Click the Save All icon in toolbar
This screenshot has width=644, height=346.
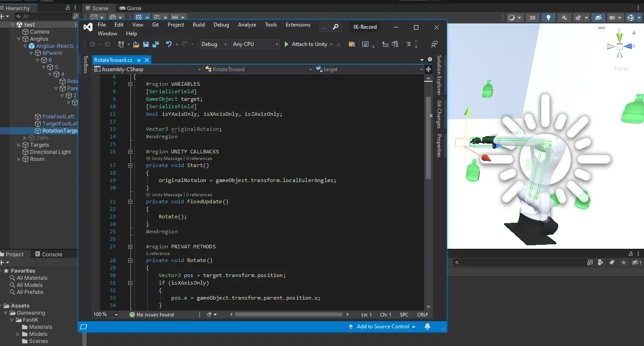155,44
